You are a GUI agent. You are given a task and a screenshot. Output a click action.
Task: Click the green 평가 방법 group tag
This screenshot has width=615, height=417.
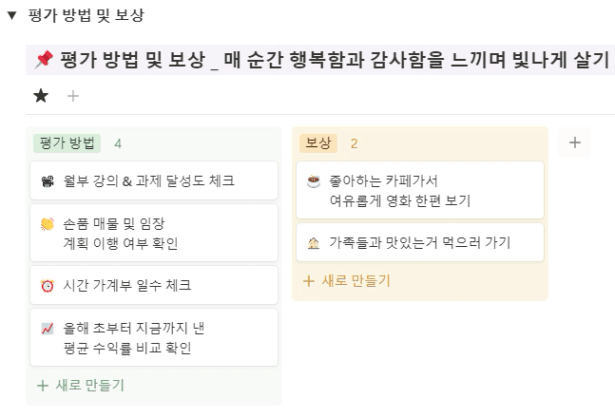[x=67, y=143]
